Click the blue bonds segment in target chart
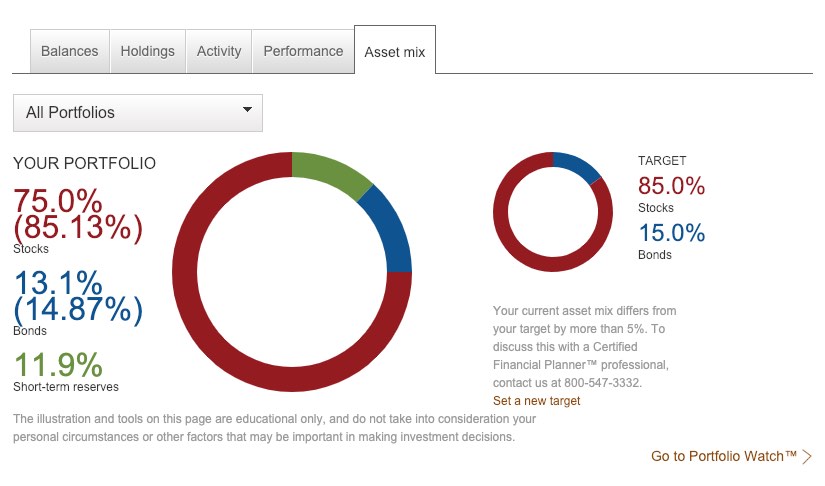 pos(582,166)
